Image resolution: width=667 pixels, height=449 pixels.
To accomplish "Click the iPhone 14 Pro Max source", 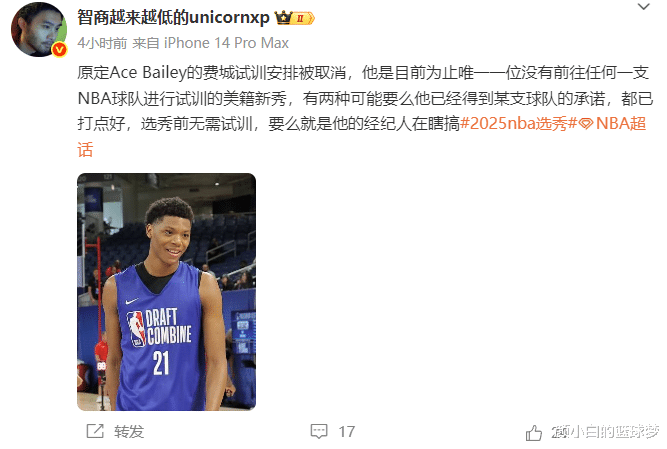I will (x=226, y=43).
